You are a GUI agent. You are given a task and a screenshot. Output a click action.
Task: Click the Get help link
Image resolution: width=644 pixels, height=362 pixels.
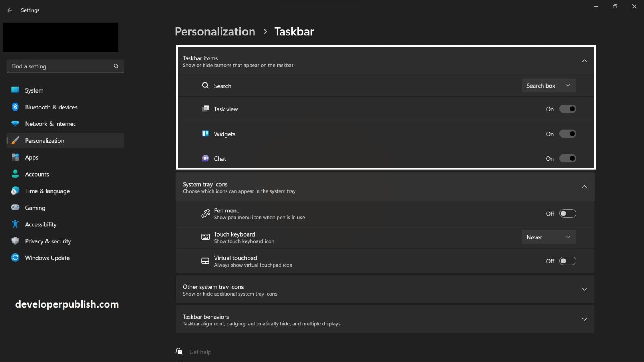200,352
